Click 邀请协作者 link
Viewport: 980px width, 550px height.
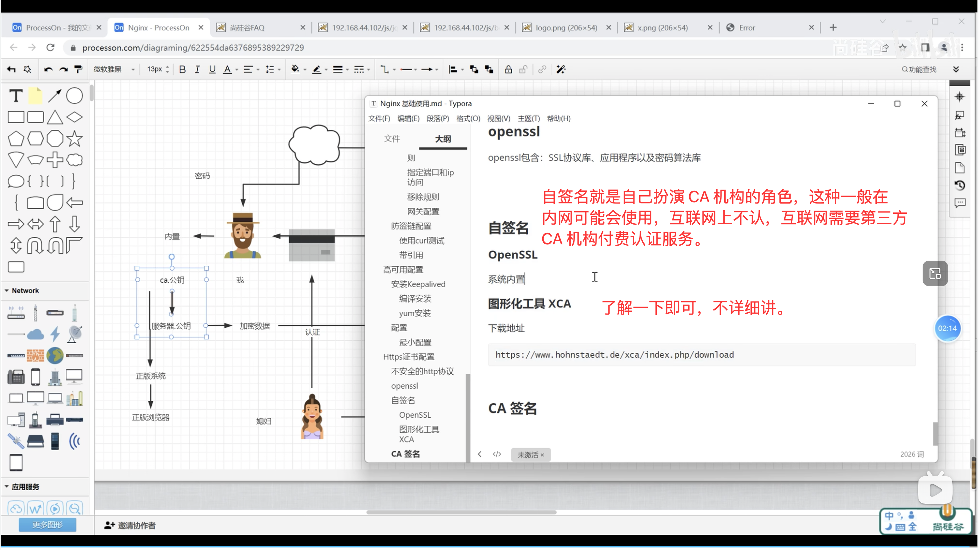130,525
